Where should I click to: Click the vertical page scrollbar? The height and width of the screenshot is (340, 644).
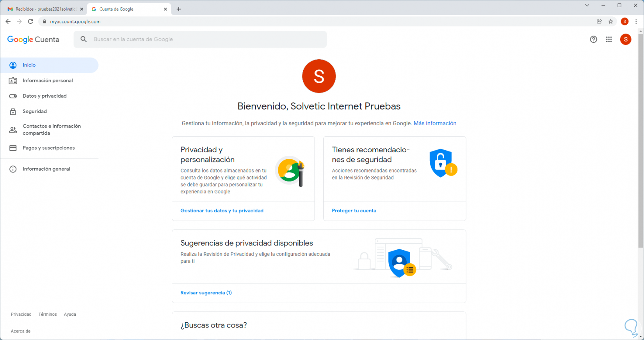pos(640,141)
